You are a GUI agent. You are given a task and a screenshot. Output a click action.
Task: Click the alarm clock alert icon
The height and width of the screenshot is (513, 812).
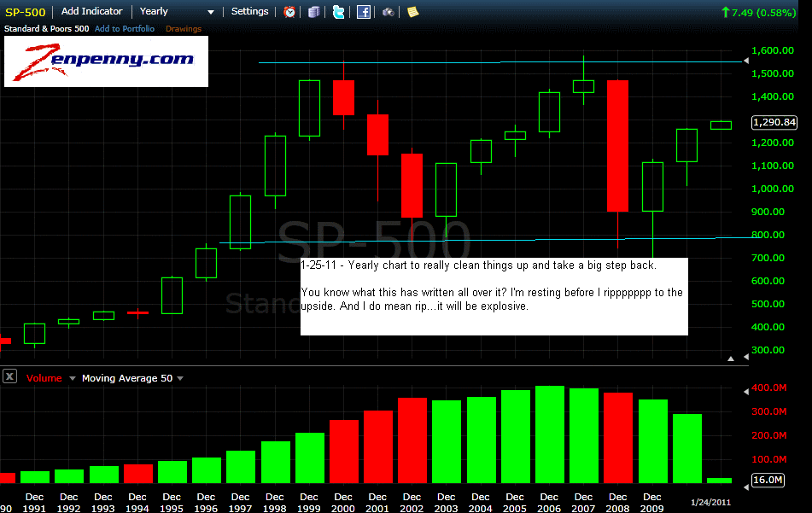(289, 12)
